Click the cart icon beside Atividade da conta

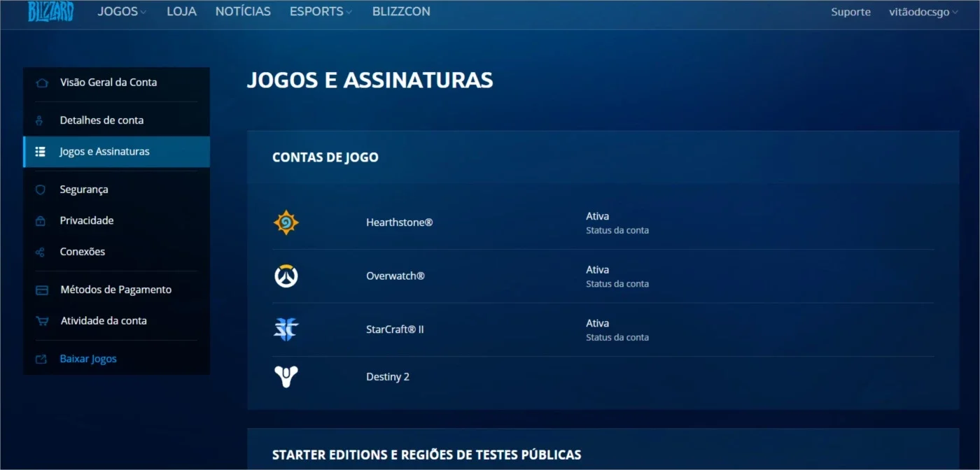[x=42, y=321]
